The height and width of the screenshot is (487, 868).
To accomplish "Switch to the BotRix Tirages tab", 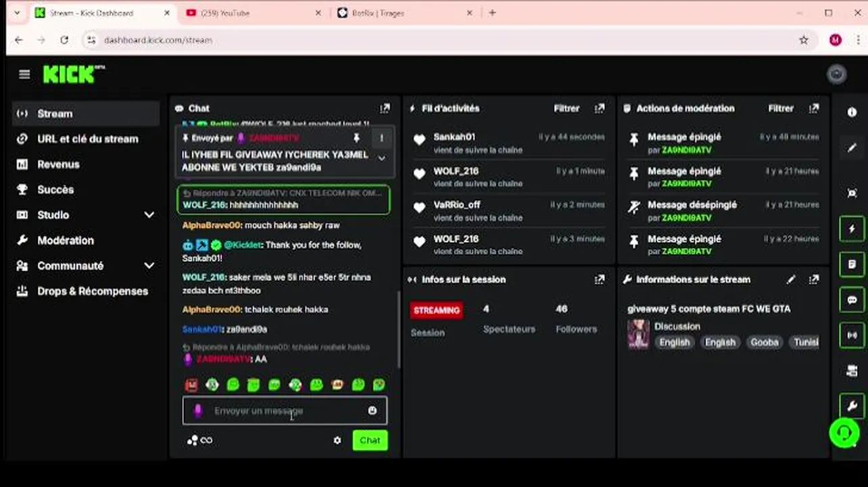I will click(x=404, y=13).
